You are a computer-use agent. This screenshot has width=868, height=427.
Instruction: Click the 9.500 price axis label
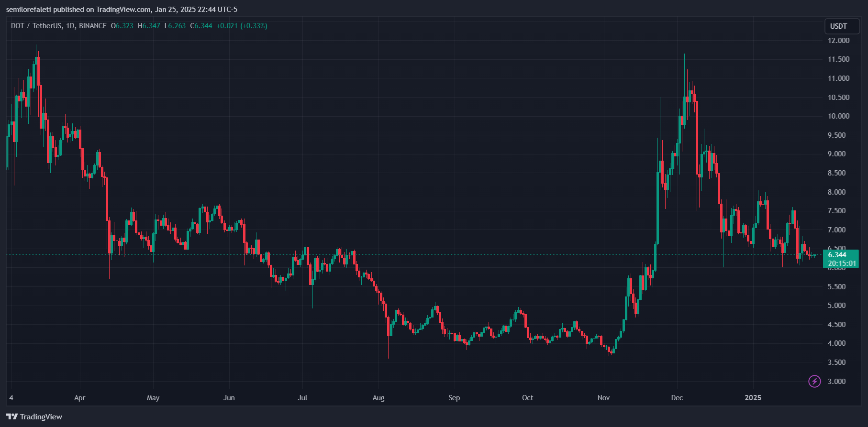point(837,135)
